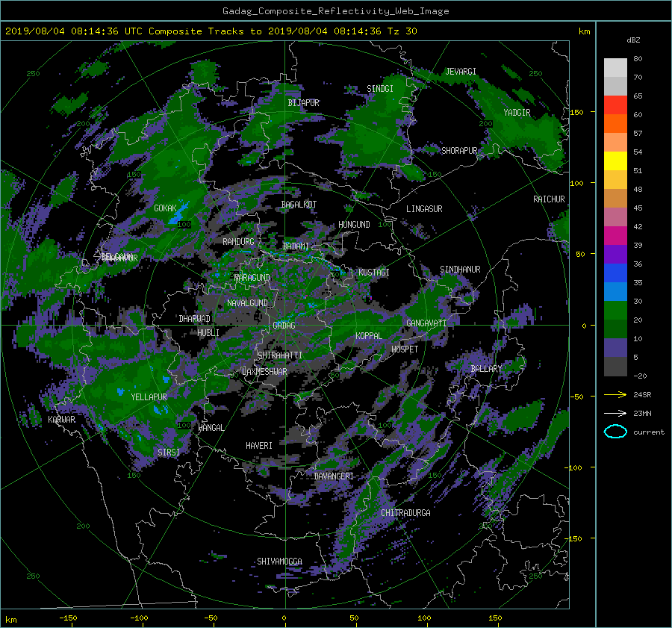Click the 150 tick on right axis
Viewport: 672px width, 628px height.
(x=576, y=112)
